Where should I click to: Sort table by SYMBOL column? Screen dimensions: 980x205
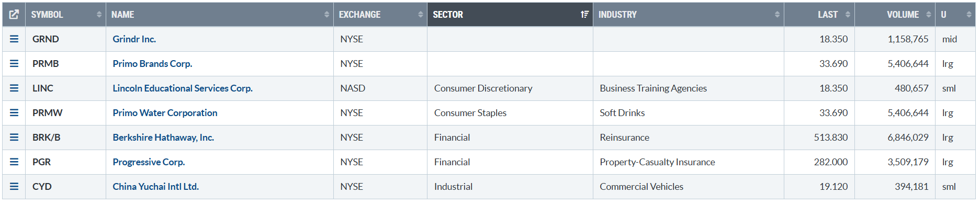click(66, 15)
